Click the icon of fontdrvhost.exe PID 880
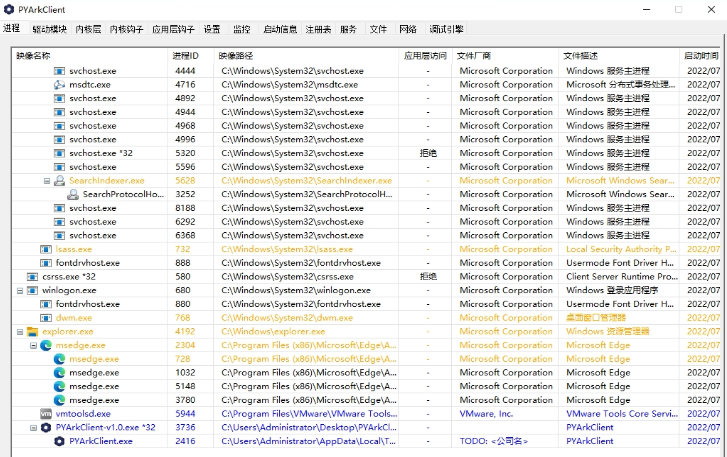The width and height of the screenshot is (727, 457). [46, 304]
